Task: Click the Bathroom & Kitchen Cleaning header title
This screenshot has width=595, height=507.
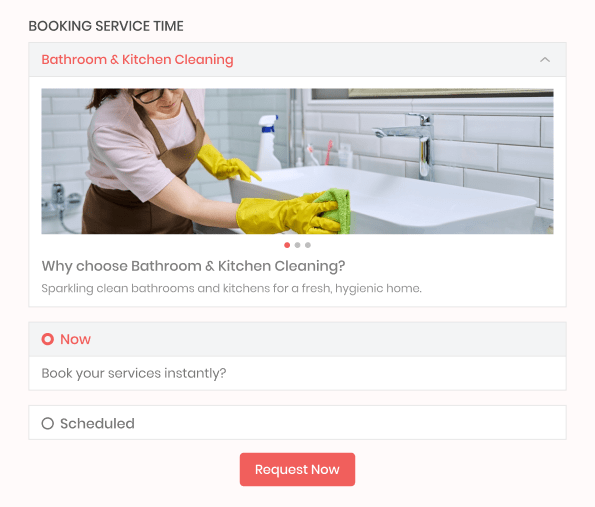Action: point(137,60)
